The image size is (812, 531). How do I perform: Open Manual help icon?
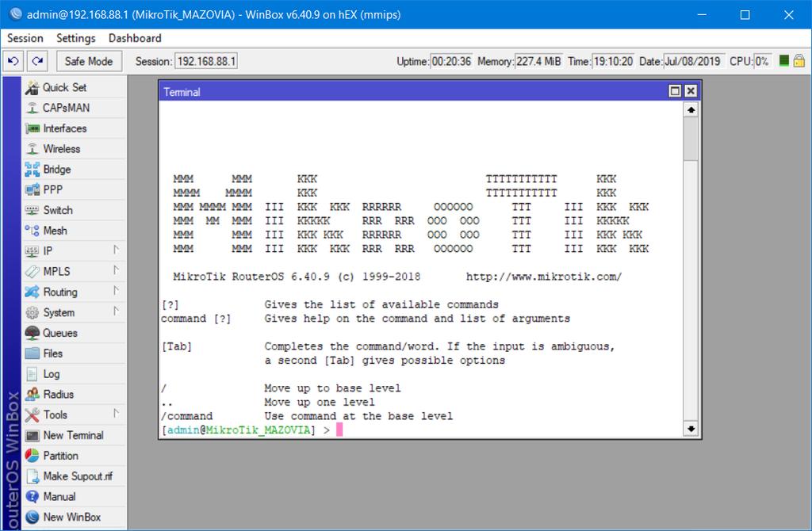(x=32, y=496)
